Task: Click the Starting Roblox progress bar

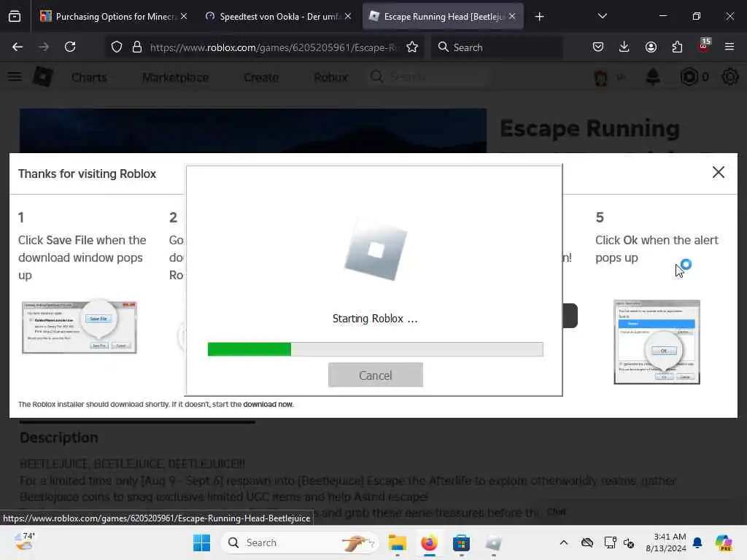Action: pos(376,349)
